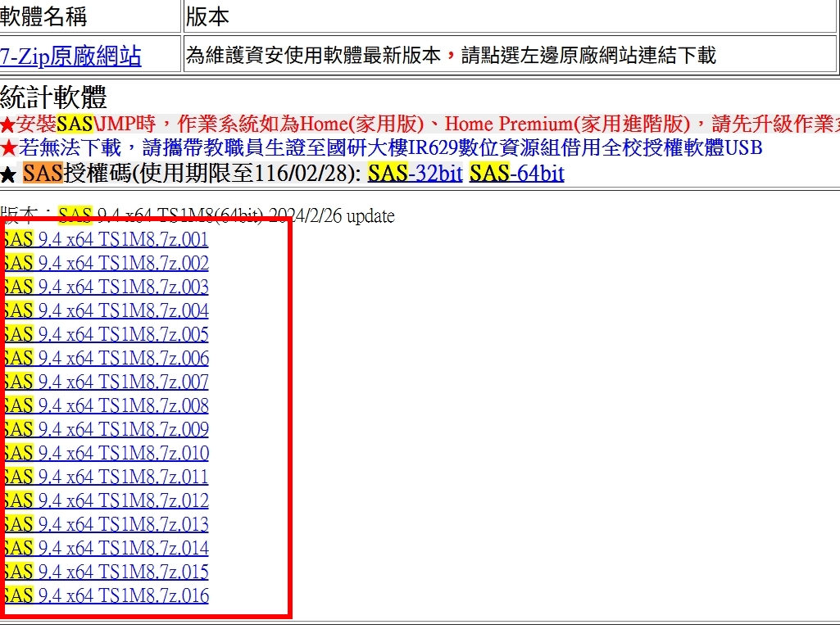Screen dimensions: 840x629
Task: Download SAS 9.4 x64 TS1M8.7z.012
Action: [x=107, y=500]
